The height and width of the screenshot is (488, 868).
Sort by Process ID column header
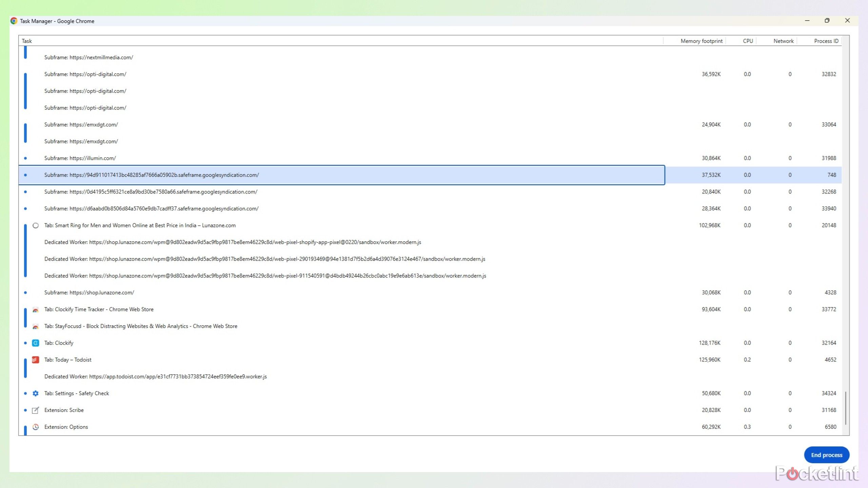pyautogui.click(x=826, y=41)
